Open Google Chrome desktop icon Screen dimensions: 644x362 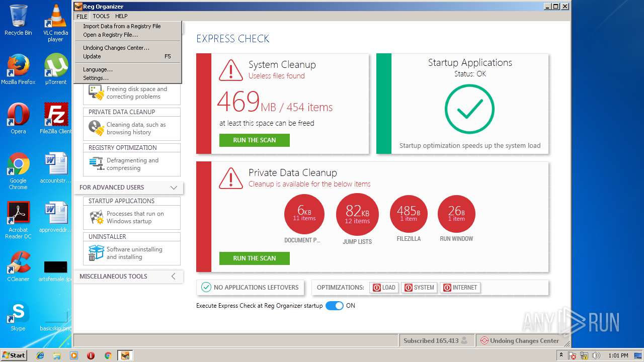[x=18, y=171]
